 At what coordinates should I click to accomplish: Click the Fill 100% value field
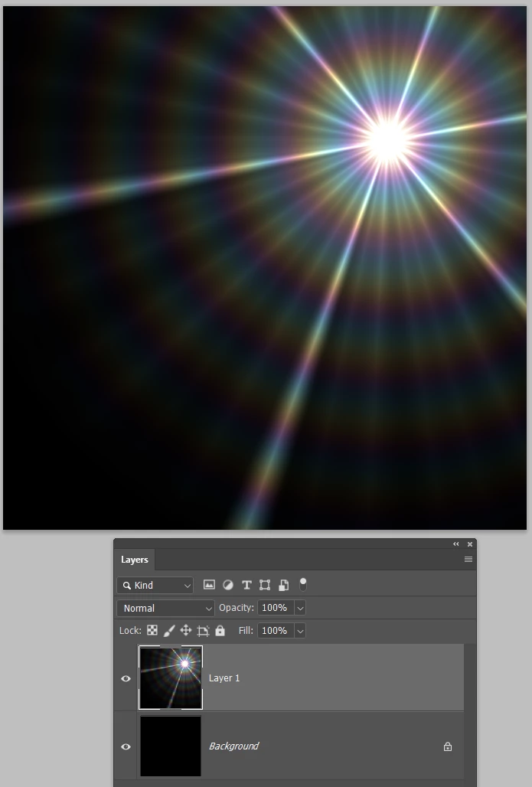(x=276, y=631)
